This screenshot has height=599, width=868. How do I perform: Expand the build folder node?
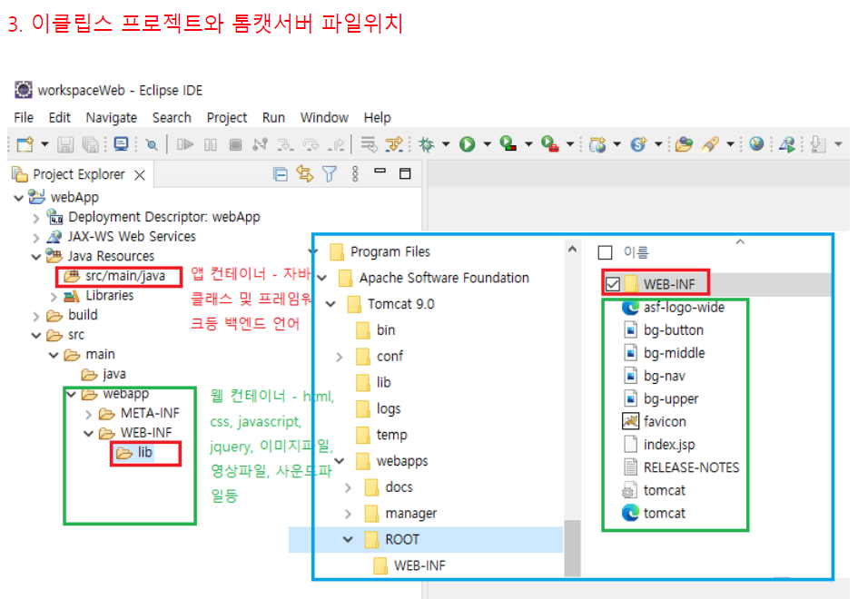(x=36, y=317)
